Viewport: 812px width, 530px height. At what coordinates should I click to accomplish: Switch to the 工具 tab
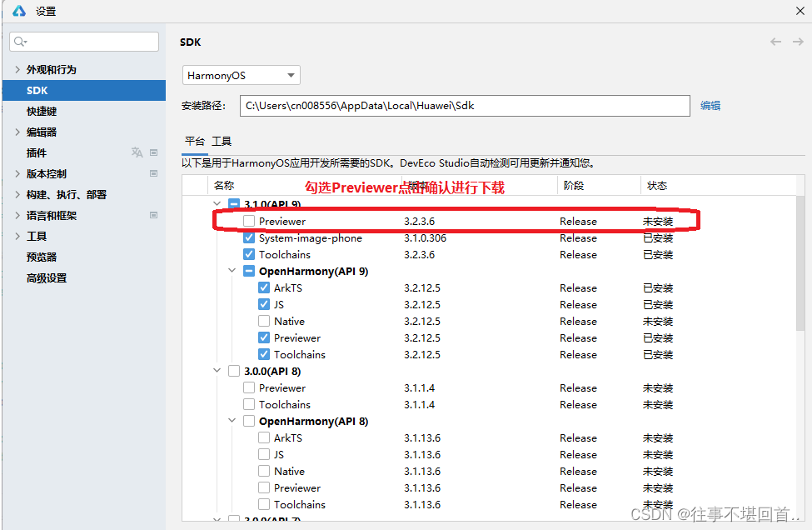(x=222, y=141)
